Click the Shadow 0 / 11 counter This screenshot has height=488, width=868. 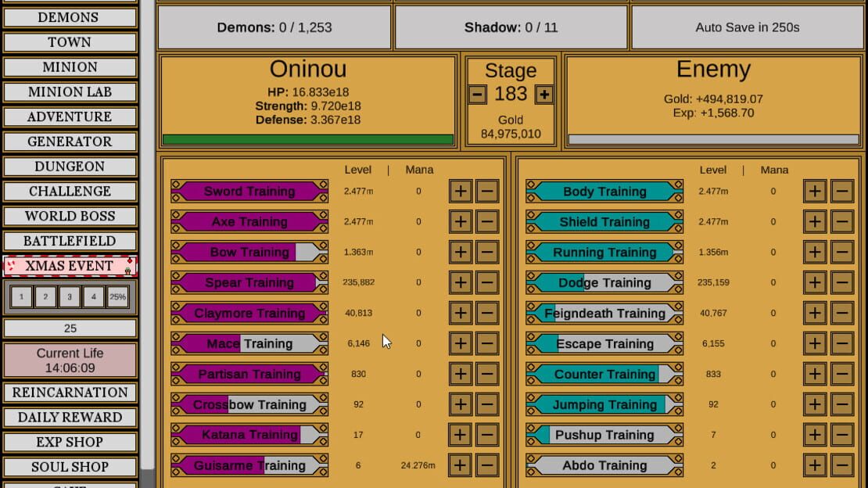[x=511, y=27]
